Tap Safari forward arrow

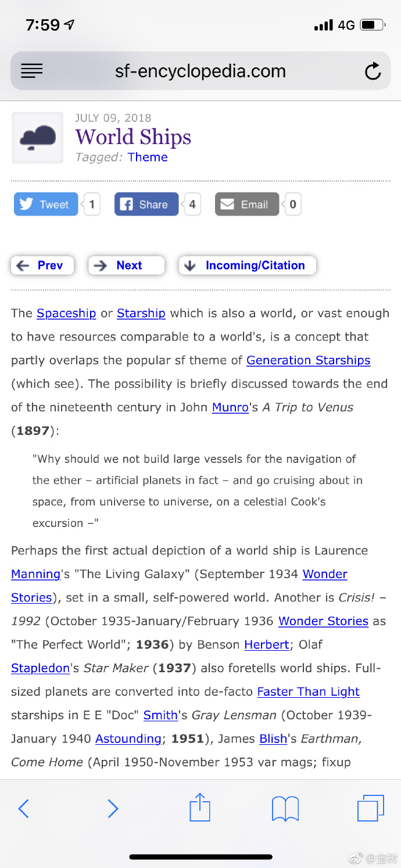tap(113, 808)
